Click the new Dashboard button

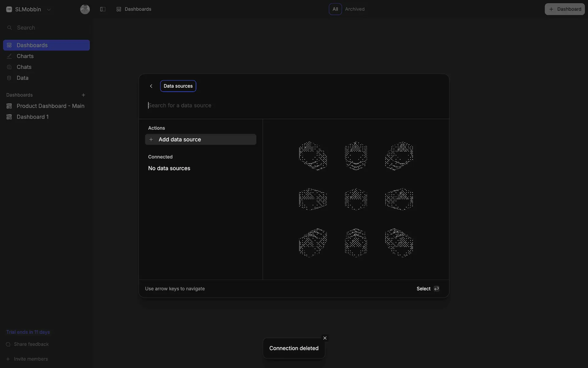pyautogui.click(x=564, y=9)
